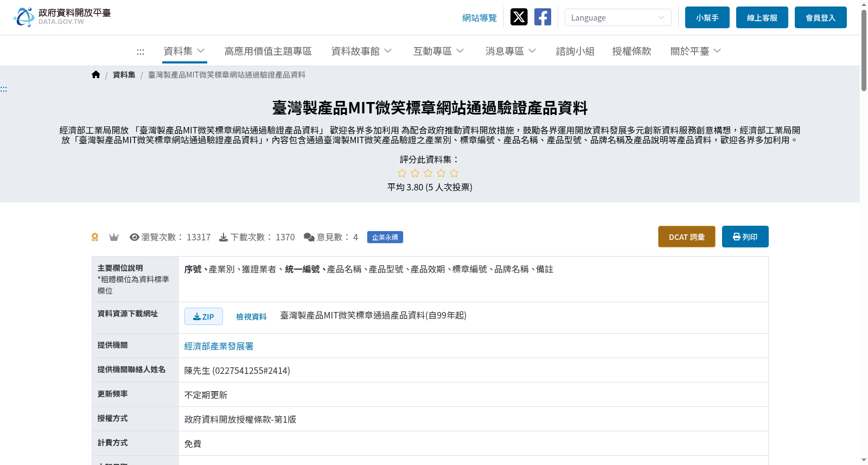Click the ::: accesskey marker in navigation

click(x=141, y=52)
